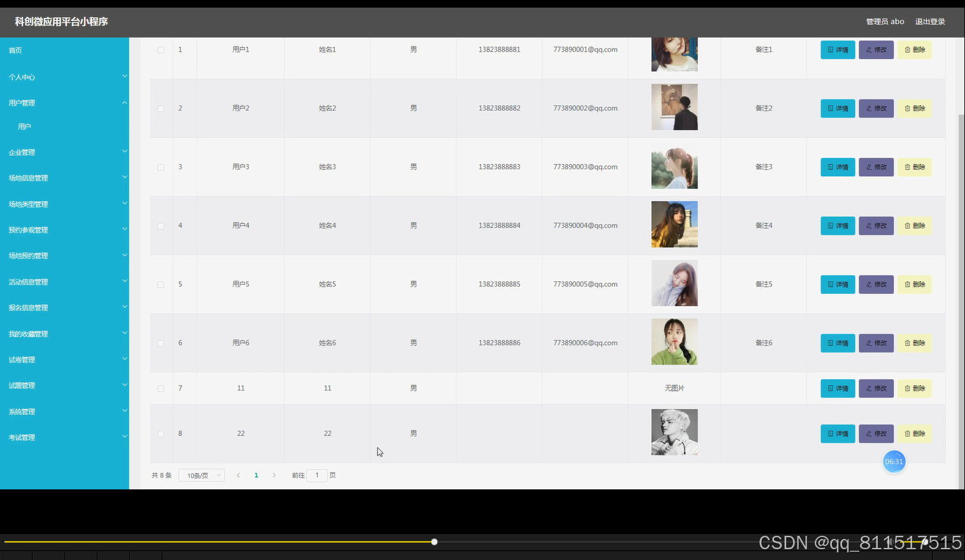Screen dimensions: 965x560
Task: Open details for 用户3 row
Action: click(x=837, y=167)
